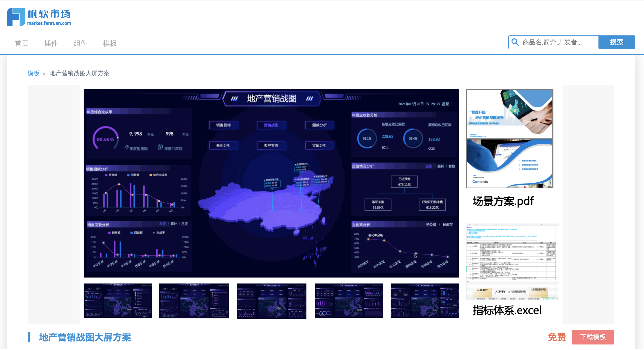
Task: Click the FanRuan Market logo icon
Action: click(x=16, y=17)
